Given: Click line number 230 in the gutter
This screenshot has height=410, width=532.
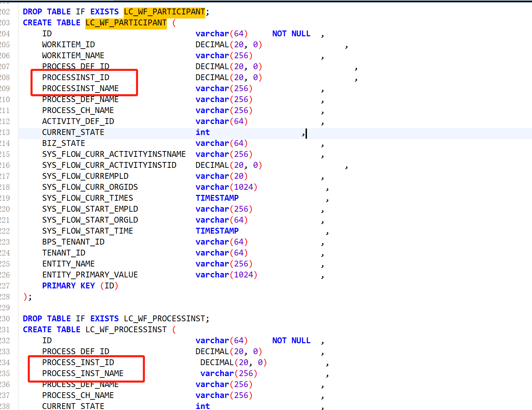Looking at the screenshot, I should [5, 319].
